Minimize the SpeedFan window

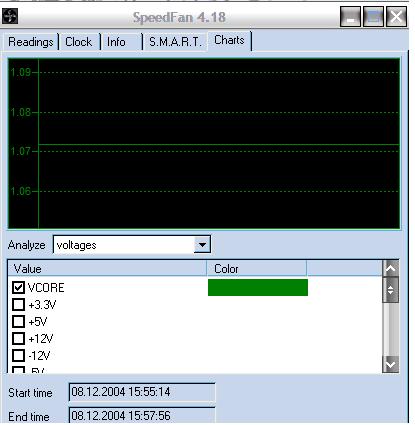(x=350, y=17)
